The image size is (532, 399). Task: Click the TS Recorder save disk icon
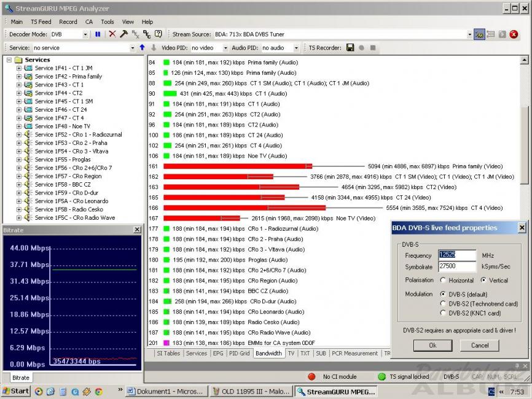pyautogui.click(x=350, y=47)
